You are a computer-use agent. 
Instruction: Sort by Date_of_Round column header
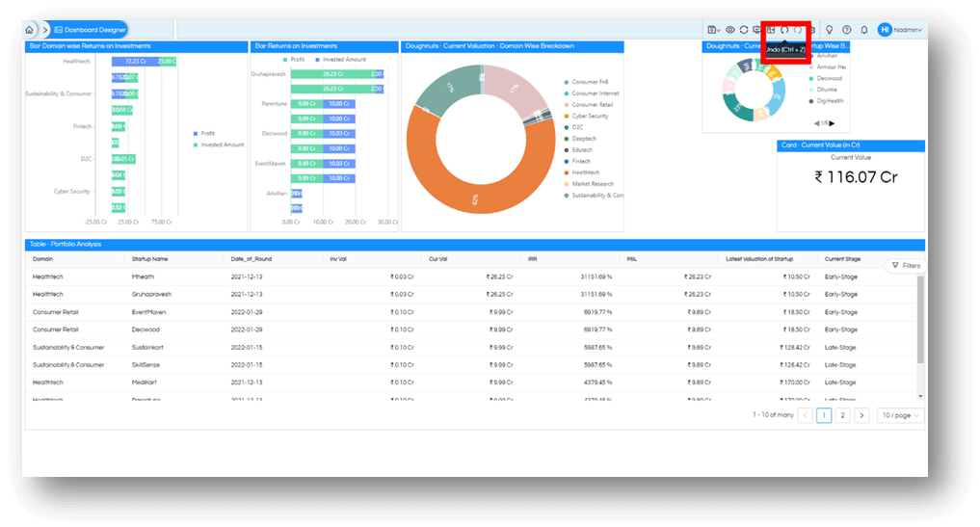click(x=252, y=259)
